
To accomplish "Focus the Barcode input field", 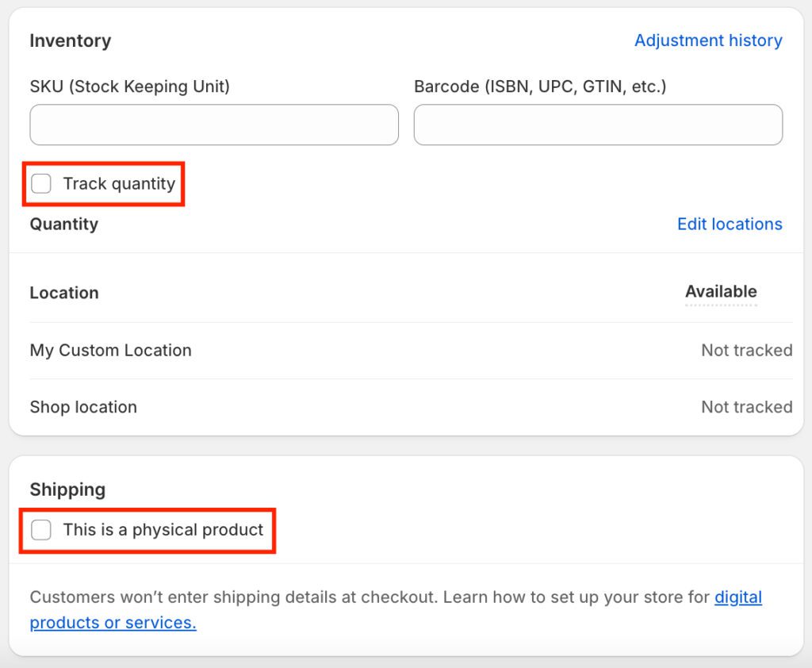I will tap(598, 125).
